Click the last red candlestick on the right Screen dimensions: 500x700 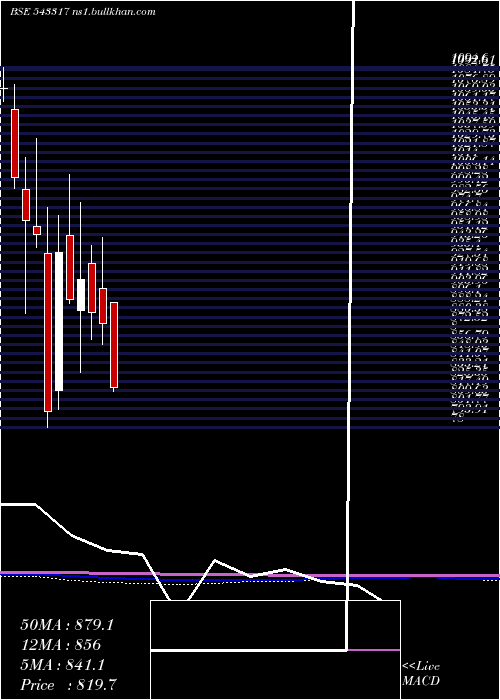[114, 345]
